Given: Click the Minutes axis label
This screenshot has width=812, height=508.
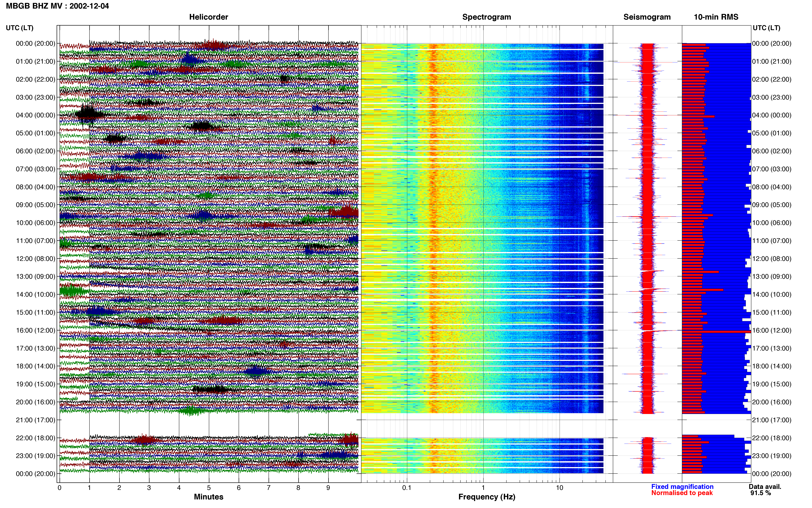Looking at the screenshot, I should coord(209,497).
